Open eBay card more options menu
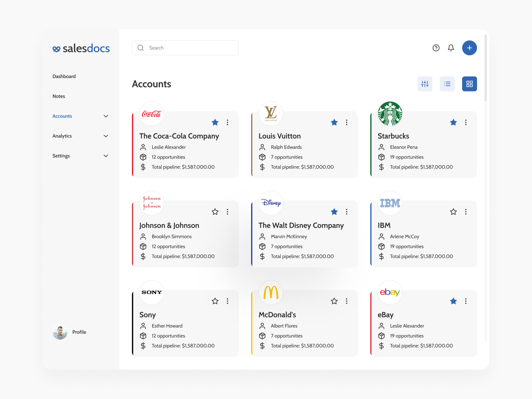532x399 pixels. pos(466,301)
